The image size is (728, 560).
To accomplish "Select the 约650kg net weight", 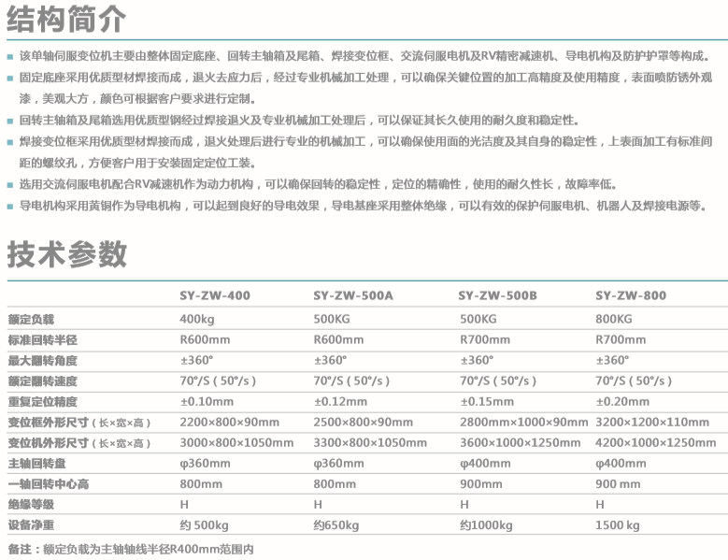I will (336, 525).
